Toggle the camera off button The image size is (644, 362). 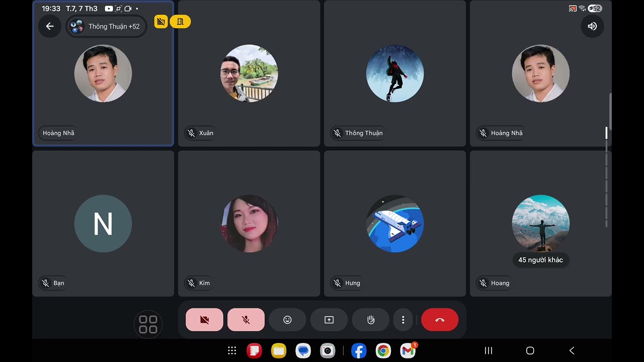pos(204,320)
